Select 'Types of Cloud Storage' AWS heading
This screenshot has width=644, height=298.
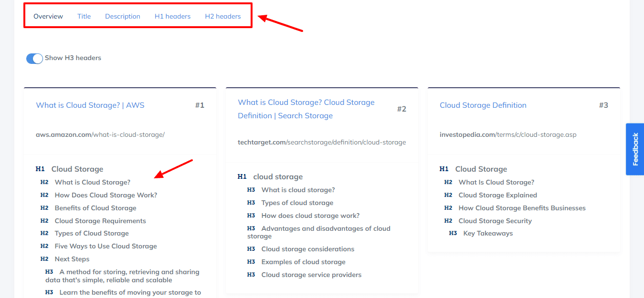pos(92,233)
